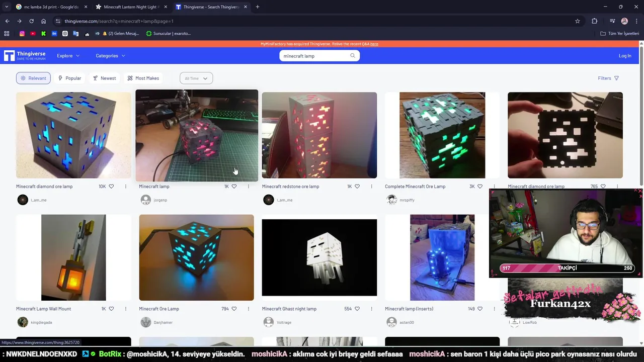The height and width of the screenshot is (362, 644).
Task: Click the browser home icon
Action: 43,21
